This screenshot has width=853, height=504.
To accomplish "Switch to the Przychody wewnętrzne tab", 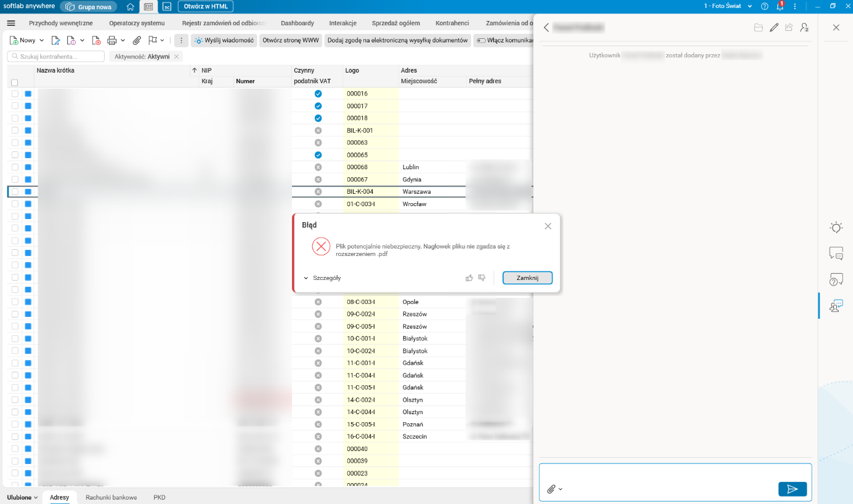I will (x=61, y=23).
